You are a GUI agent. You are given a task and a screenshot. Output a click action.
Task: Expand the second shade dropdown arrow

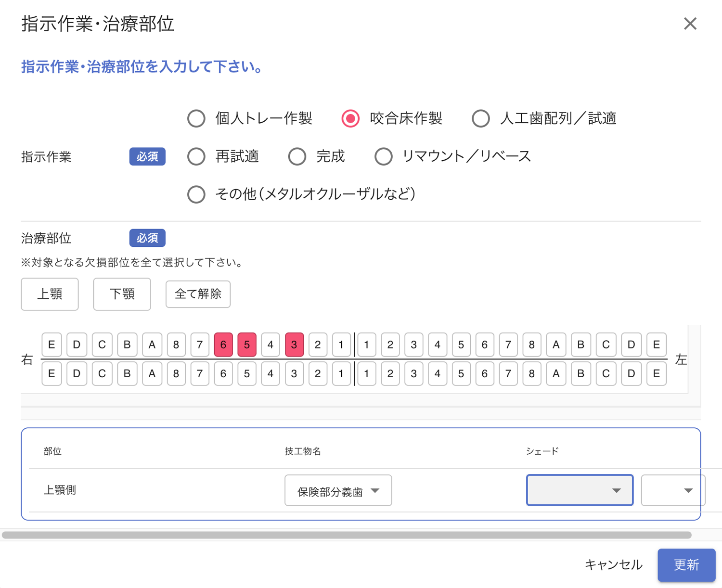click(x=688, y=490)
